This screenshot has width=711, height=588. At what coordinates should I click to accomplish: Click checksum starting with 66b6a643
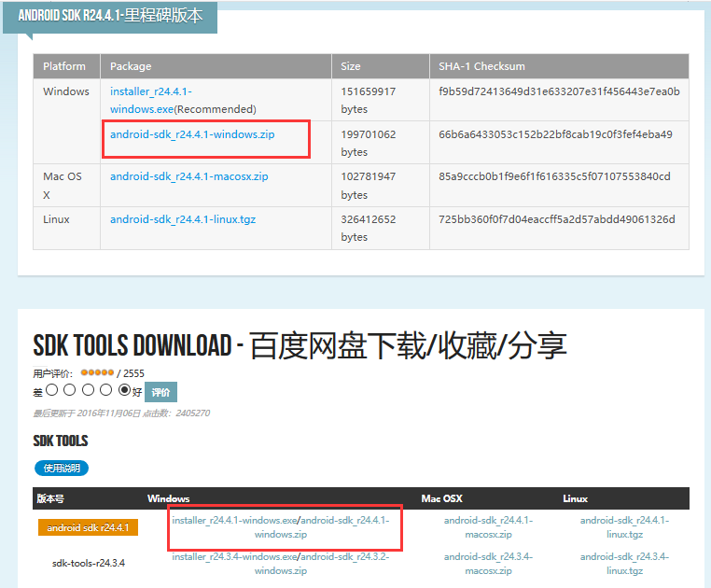[x=555, y=134]
